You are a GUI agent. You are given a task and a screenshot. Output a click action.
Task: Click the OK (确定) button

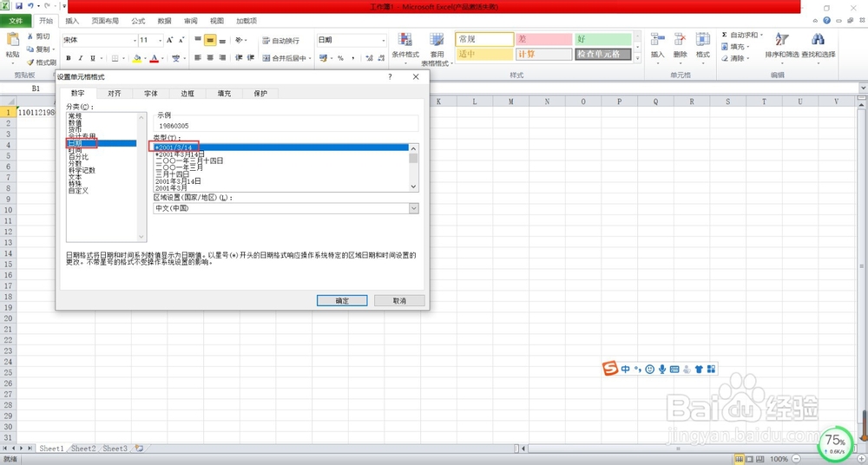click(342, 300)
